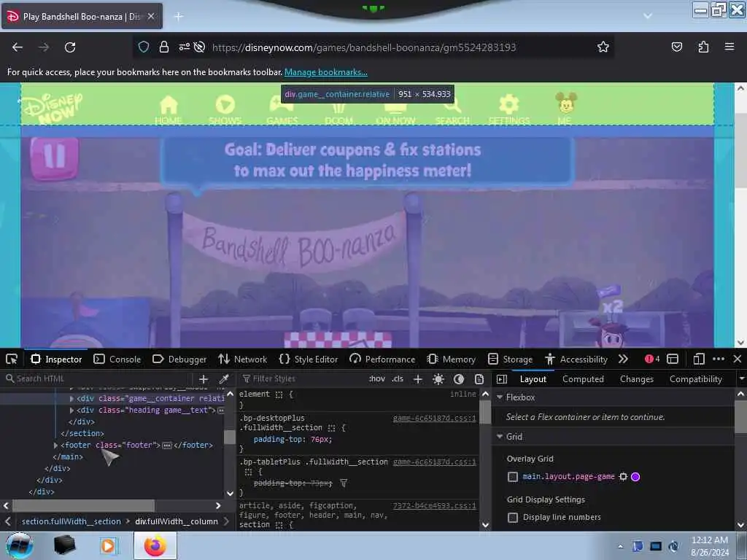
Task: Toggle the .cls classes panel
Action: pos(398,378)
